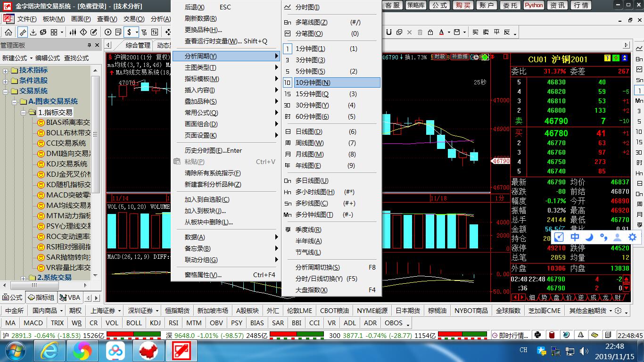Expand the 条件选股 tree node
Image resolution: width=644 pixels, height=362 pixels.
click(6, 81)
